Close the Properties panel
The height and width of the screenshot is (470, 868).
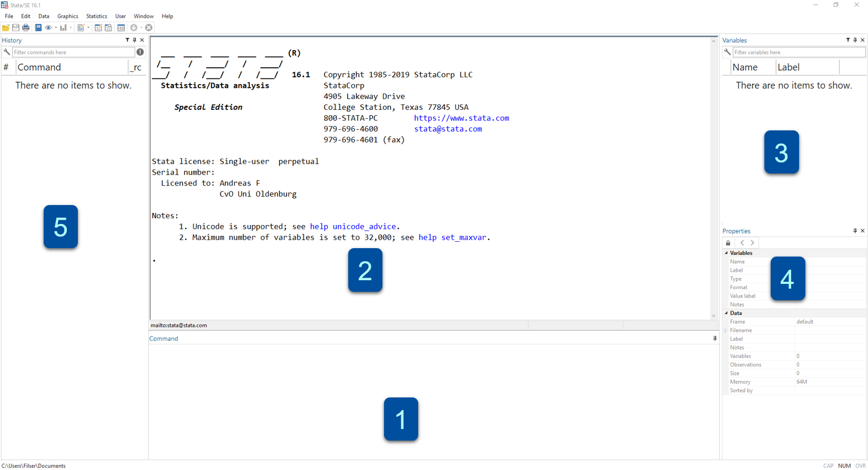[863, 231]
